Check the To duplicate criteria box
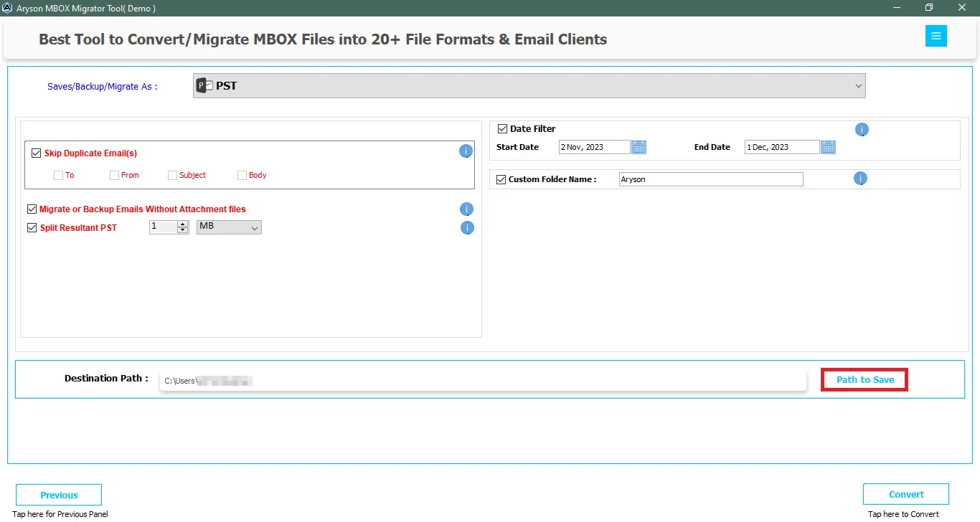The width and height of the screenshot is (980, 522). tap(58, 175)
